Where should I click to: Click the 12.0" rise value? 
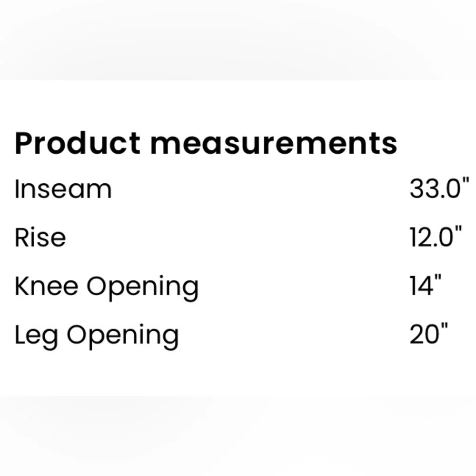(435, 237)
